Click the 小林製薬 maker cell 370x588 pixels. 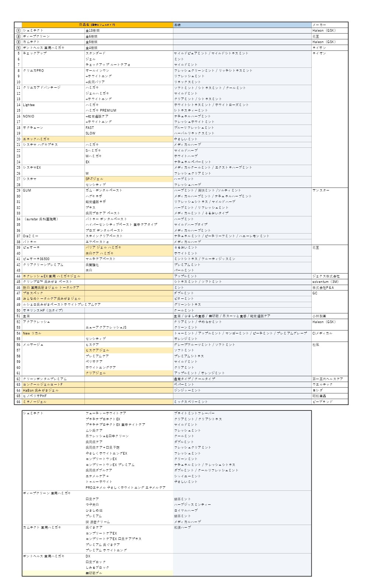point(330,316)
